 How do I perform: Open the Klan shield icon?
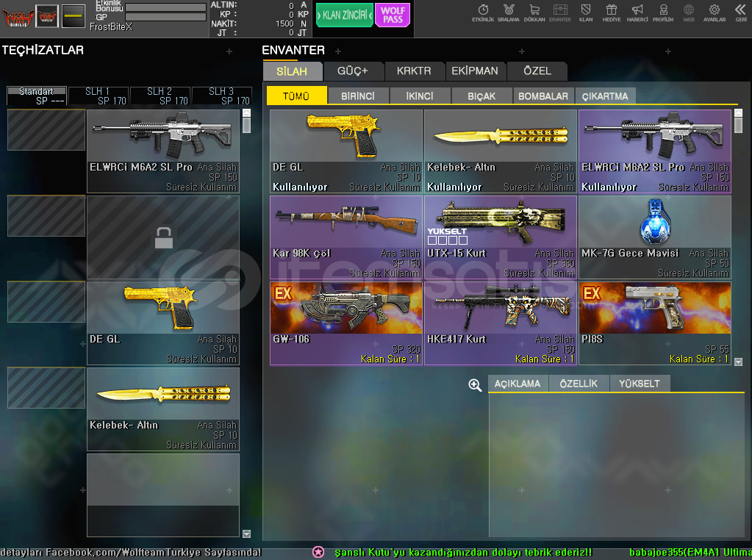click(x=586, y=12)
